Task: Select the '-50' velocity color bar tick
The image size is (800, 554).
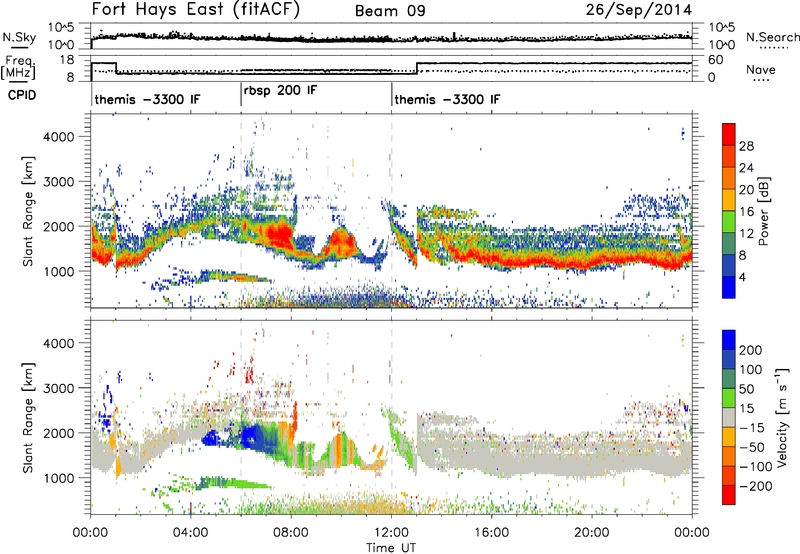Action: point(752,447)
